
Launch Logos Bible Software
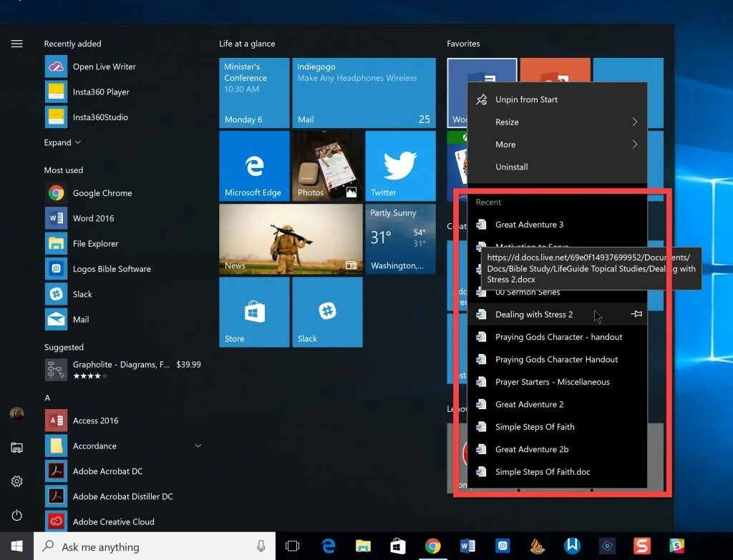click(x=123, y=269)
